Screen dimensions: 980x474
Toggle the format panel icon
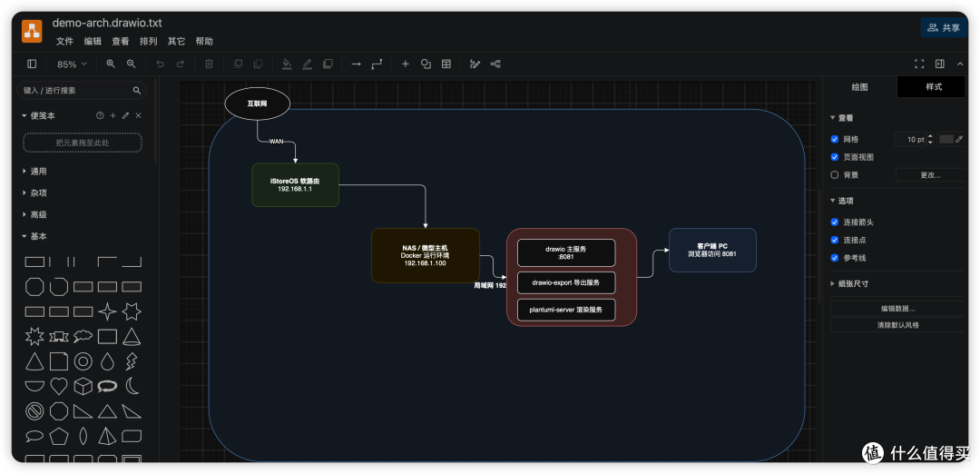tap(939, 64)
